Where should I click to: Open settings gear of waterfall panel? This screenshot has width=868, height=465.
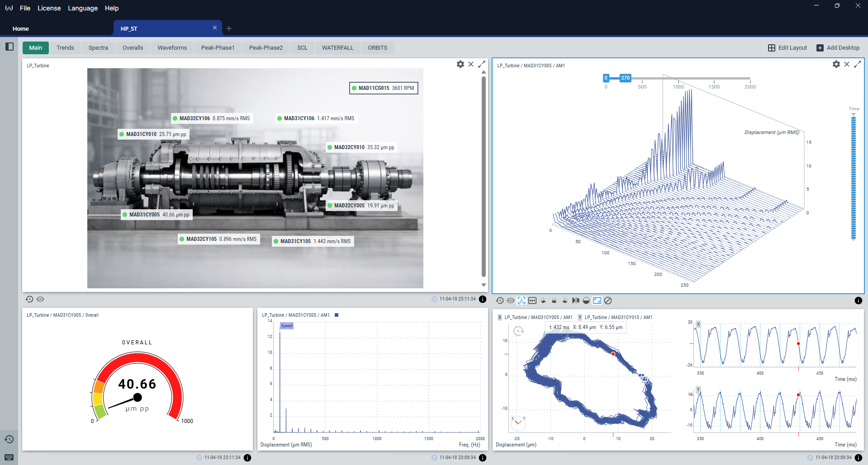(836, 65)
